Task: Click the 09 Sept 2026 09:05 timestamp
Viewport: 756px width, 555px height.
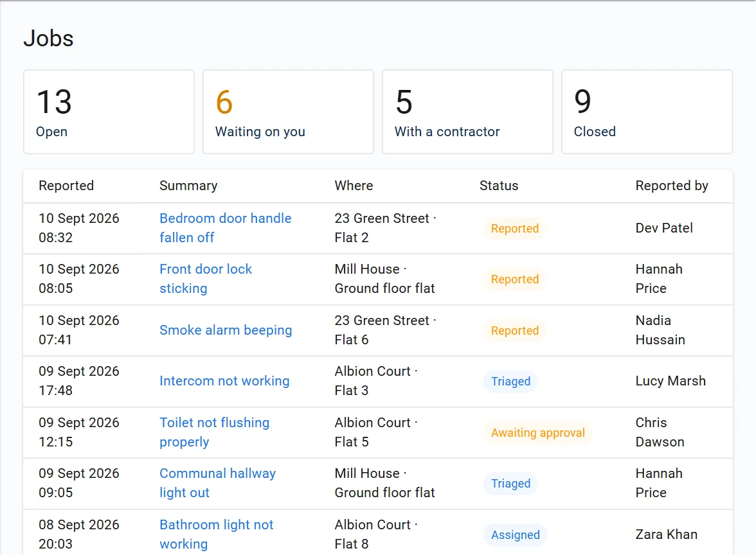Action: [x=79, y=483]
